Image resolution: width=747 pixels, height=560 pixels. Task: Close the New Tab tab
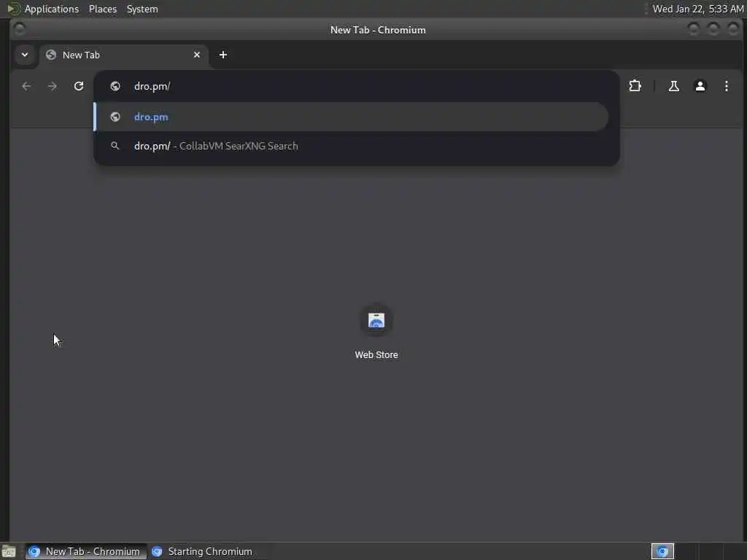197,55
